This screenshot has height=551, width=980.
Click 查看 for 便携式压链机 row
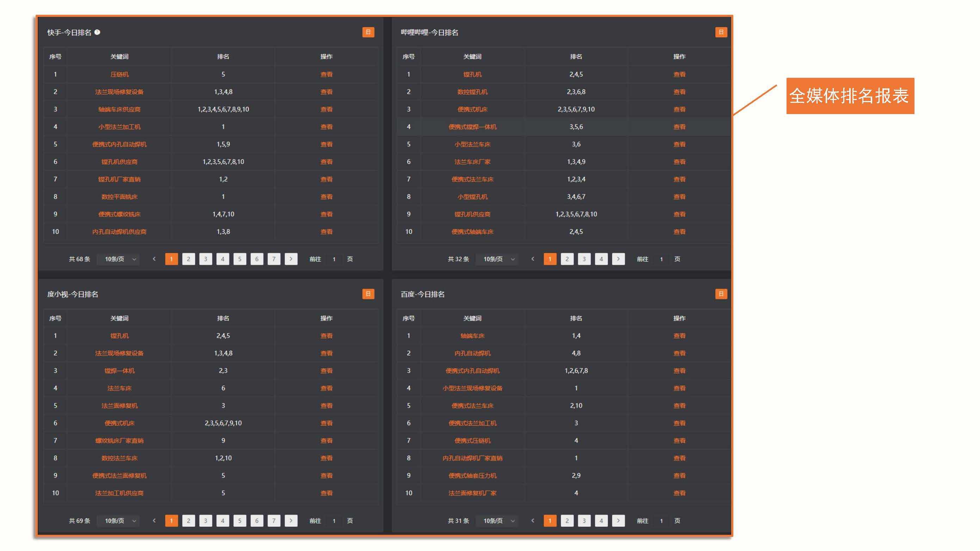point(679,441)
